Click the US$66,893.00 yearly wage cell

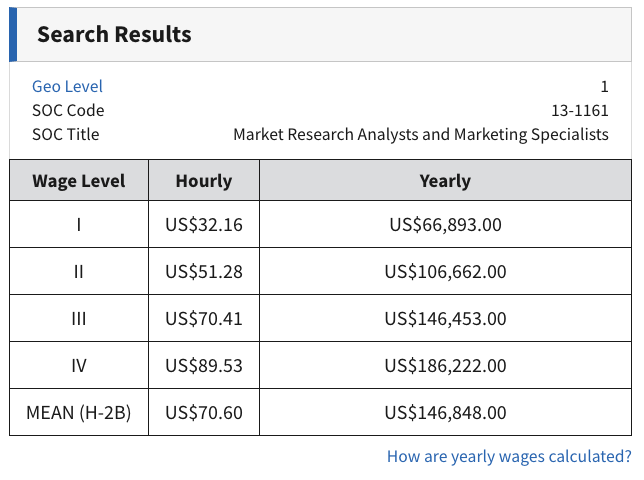coord(445,225)
